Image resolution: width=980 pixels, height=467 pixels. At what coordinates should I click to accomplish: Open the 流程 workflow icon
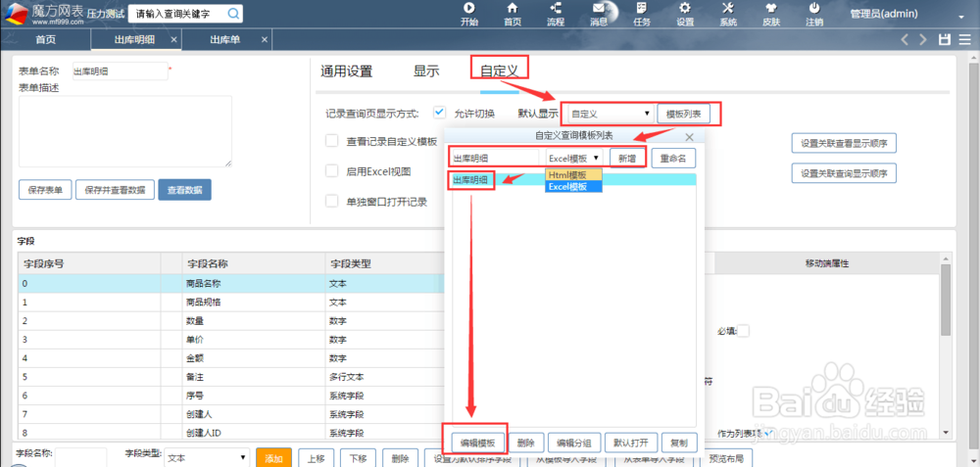pos(555,9)
